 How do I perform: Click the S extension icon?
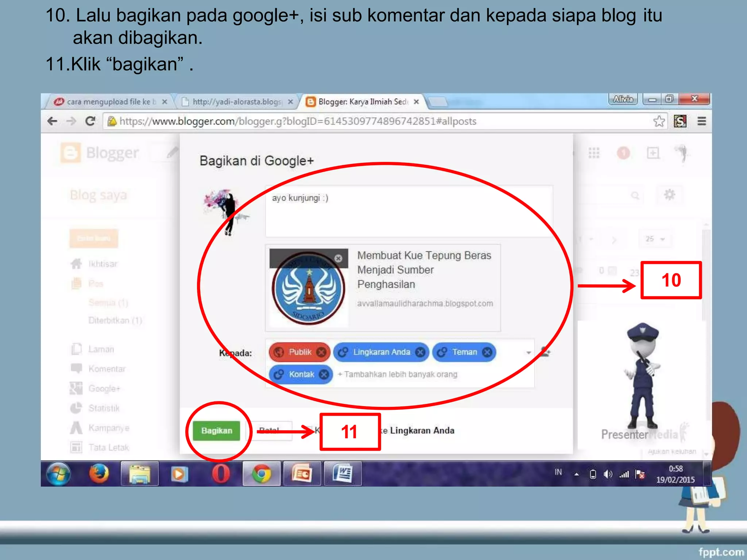(x=680, y=121)
